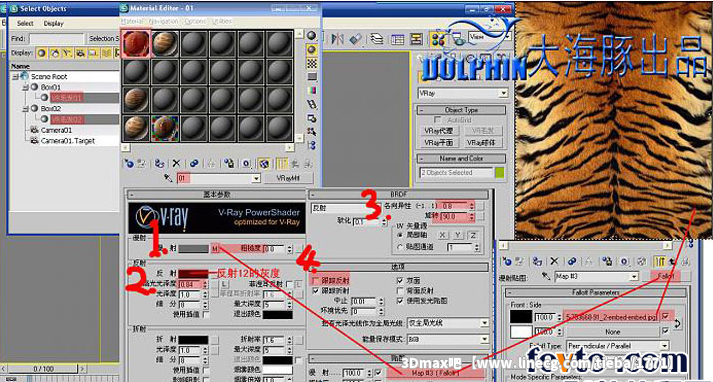Open Layer Manager icon in main toolbar
The height and width of the screenshot is (382, 713).
tap(376, 39)
